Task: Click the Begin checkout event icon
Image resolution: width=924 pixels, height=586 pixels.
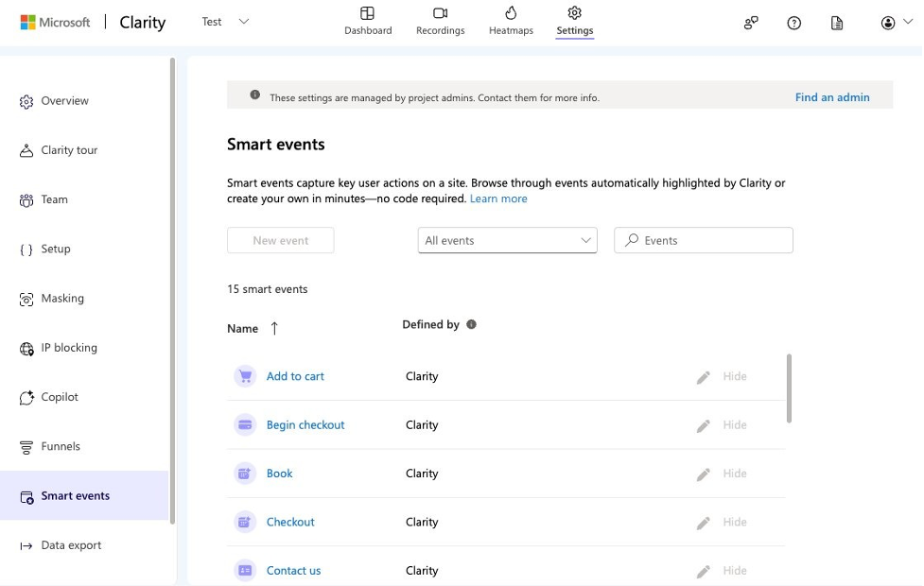Action: click(x=246, y=425)
